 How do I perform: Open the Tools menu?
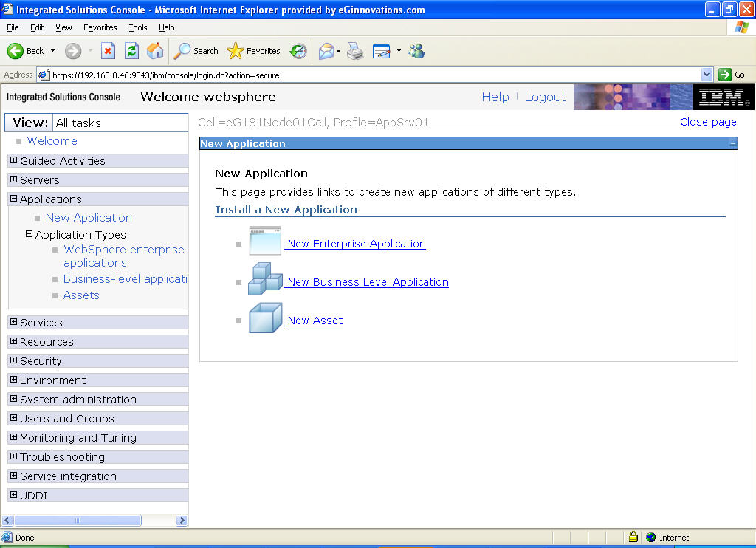tap(138, 27)
